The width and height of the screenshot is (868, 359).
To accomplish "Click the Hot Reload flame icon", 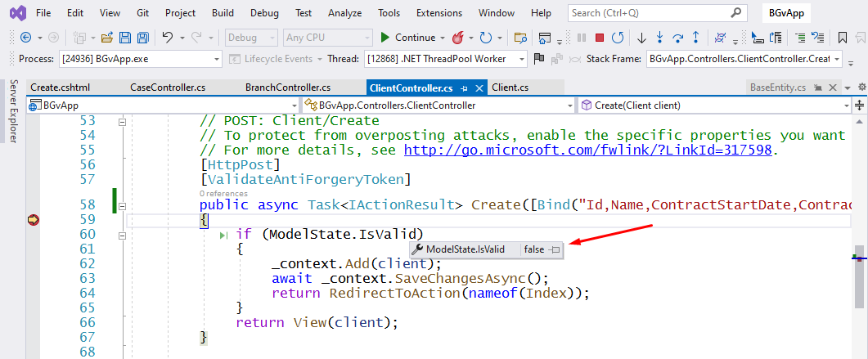I will [458, 38].
